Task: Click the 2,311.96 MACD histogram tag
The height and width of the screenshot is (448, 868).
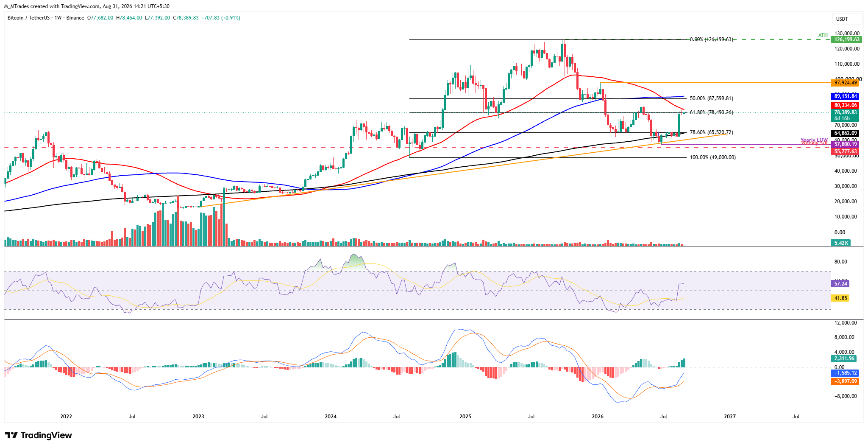Action: 844,358
